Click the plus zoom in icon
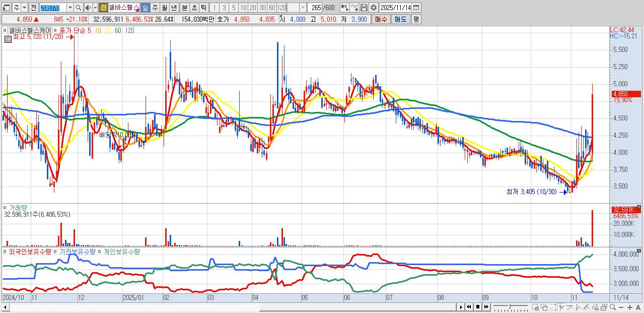Image resolution: width=644 pixels, height=313 pixels. tap(630, 307)
